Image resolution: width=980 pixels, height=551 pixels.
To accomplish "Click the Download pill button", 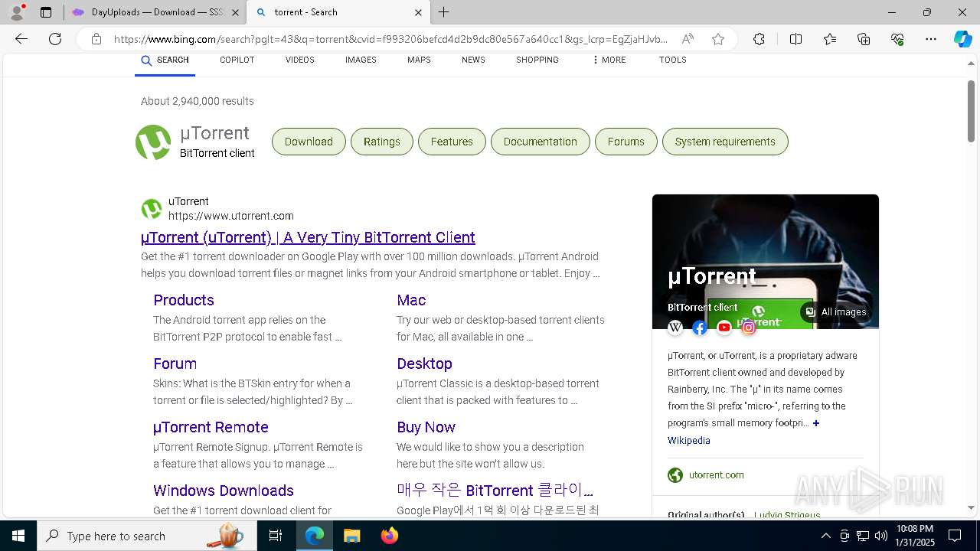I will point(309,142).
